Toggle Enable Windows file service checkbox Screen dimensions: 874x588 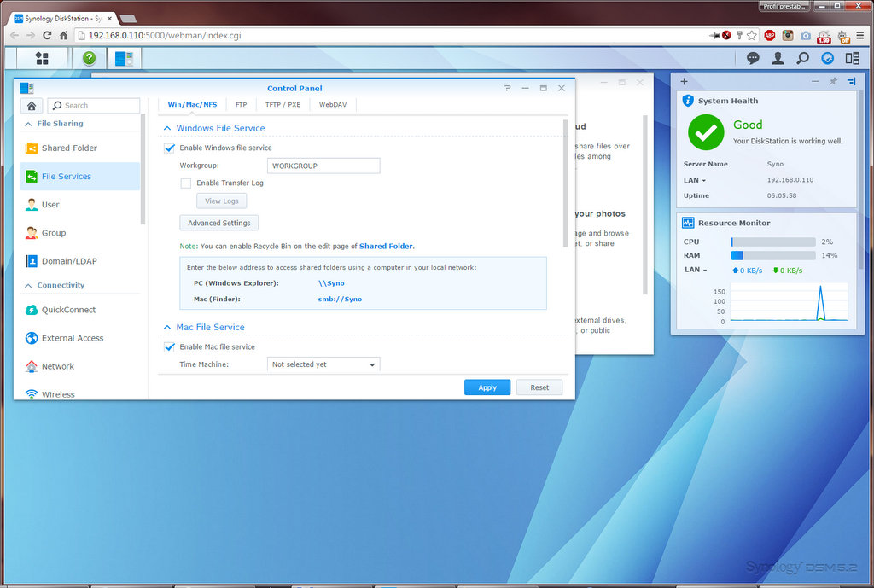170,148
